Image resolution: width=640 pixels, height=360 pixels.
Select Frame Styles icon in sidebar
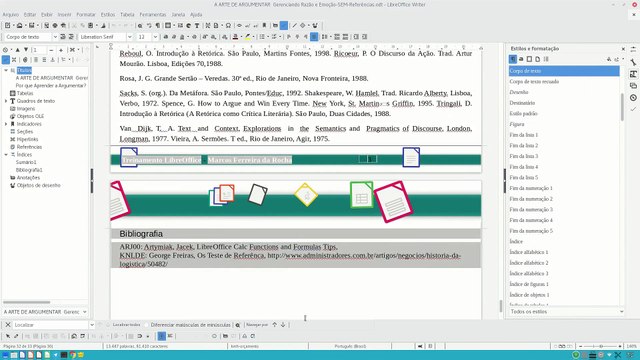[x=529, y=59]
